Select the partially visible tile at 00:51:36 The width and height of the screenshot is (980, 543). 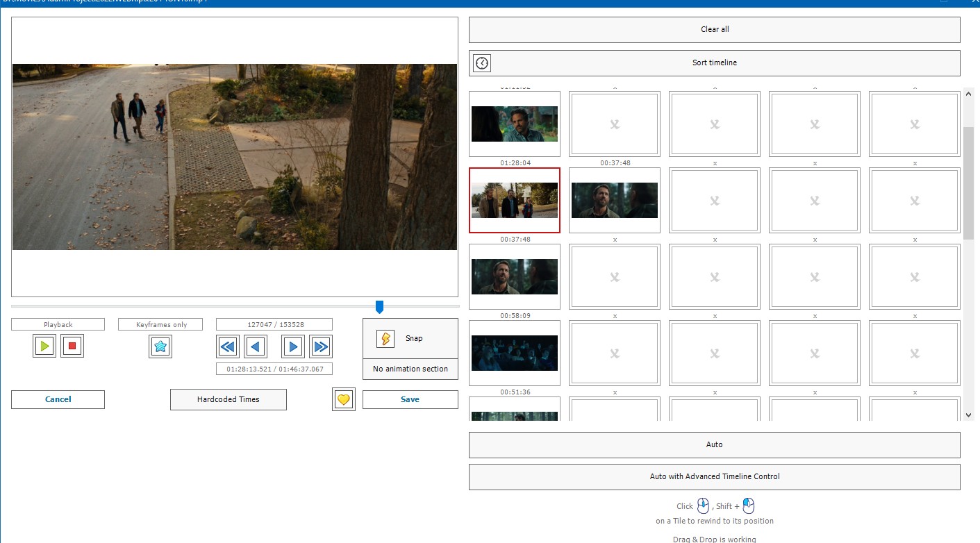click(515, 408)
